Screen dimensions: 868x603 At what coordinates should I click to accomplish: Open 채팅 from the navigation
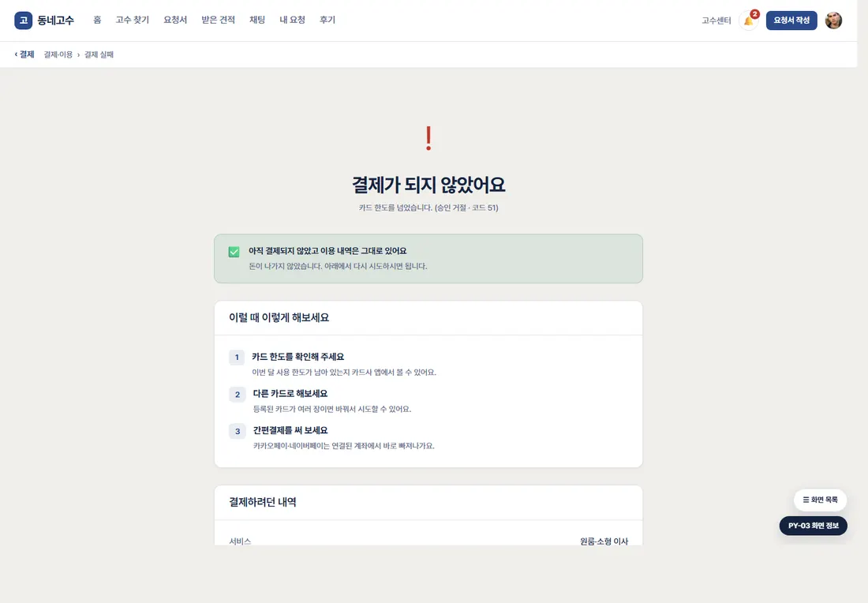257,20
